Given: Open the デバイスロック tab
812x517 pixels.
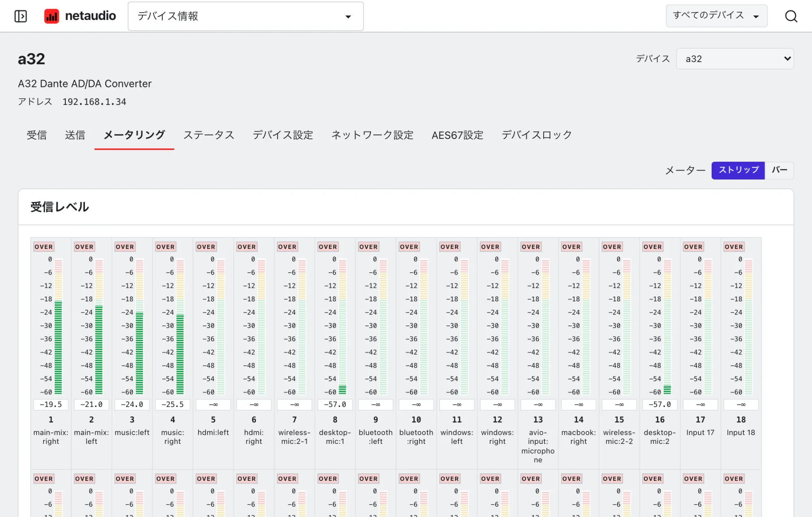Looking at the screenshot, I should pos(537,135).
